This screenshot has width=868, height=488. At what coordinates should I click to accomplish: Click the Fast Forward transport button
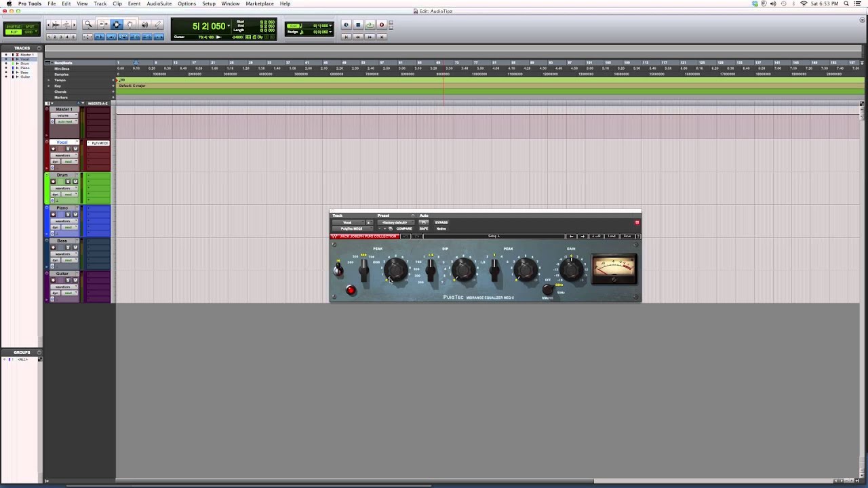(370, 37)
